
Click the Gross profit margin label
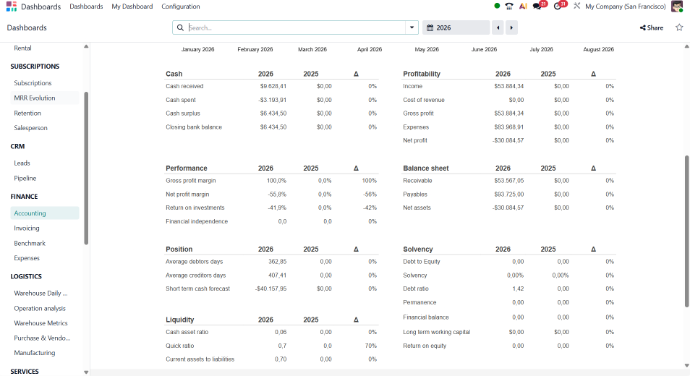[191, 181]
